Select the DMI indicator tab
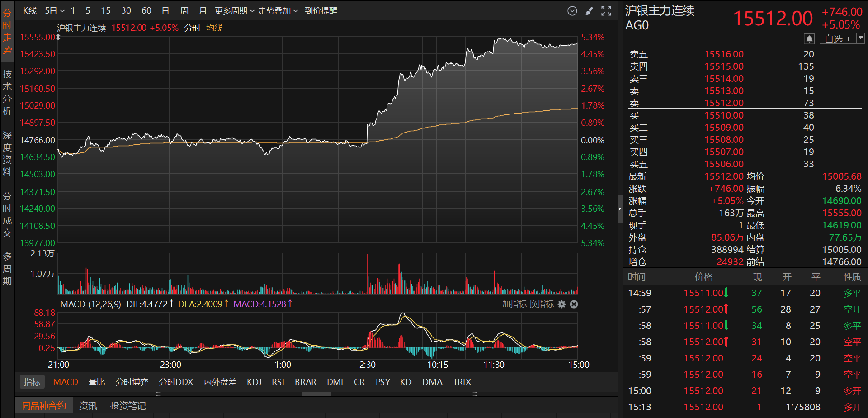The height and width of the screenshot is (418, 868). click(335, 382)
